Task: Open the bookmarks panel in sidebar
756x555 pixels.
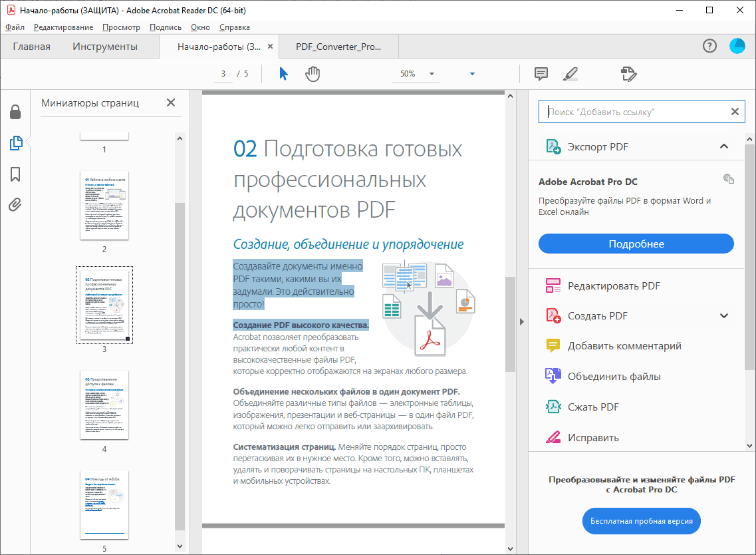Action: (x=15, y=174)
